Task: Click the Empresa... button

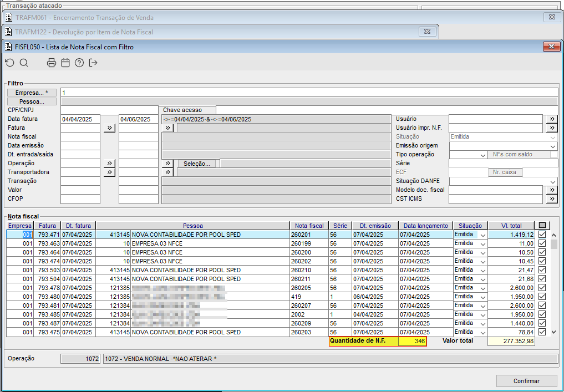Action: coord(32,93)
